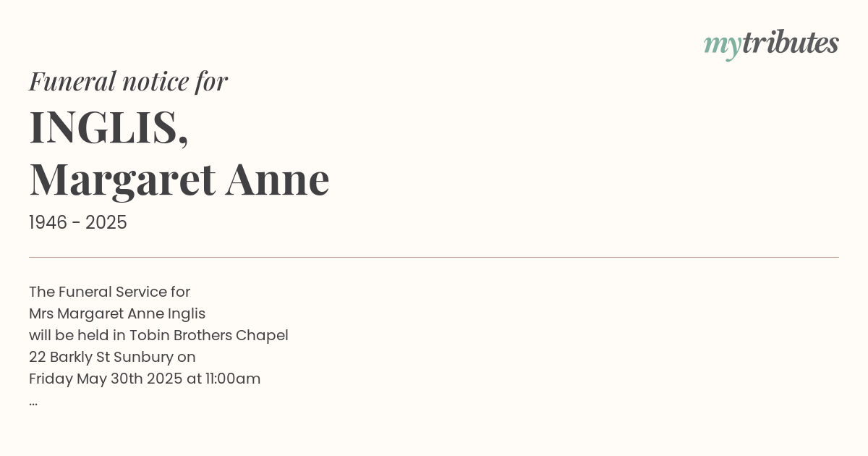The image size is (868, 456).
Task: Select the Tobin Brothers Chapel venue name
Action: point(209,336)
